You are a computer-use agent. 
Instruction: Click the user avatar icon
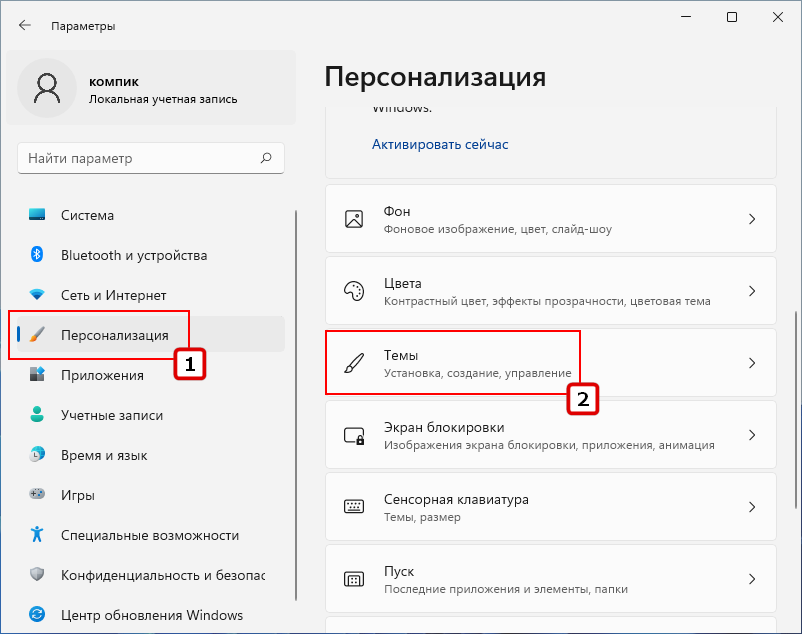[x=47, y=88]
